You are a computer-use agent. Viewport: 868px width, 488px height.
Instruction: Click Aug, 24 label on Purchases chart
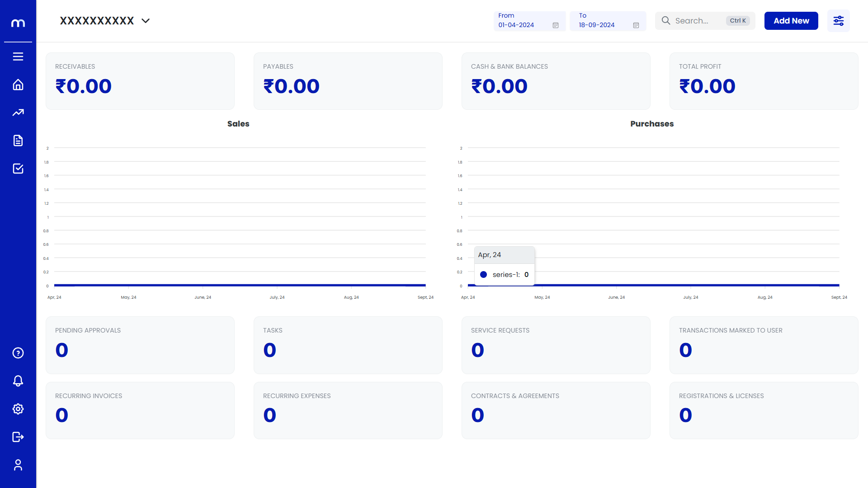[x=765, y=297]
